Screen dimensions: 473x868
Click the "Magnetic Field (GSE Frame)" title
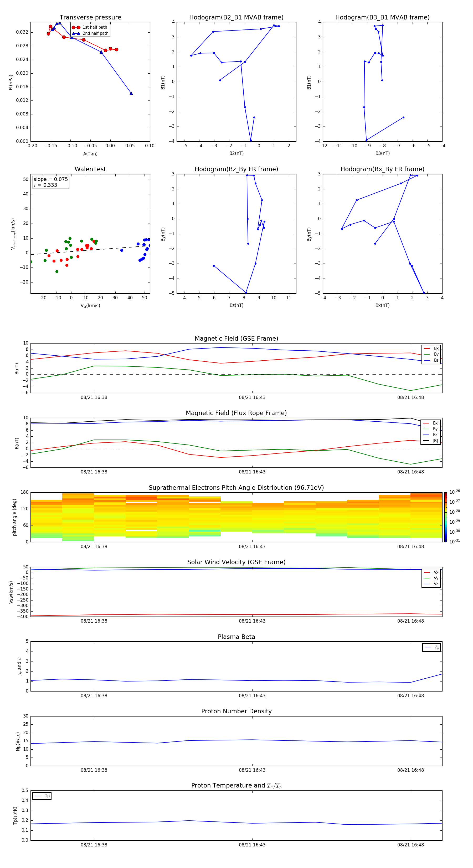[236, 339]
